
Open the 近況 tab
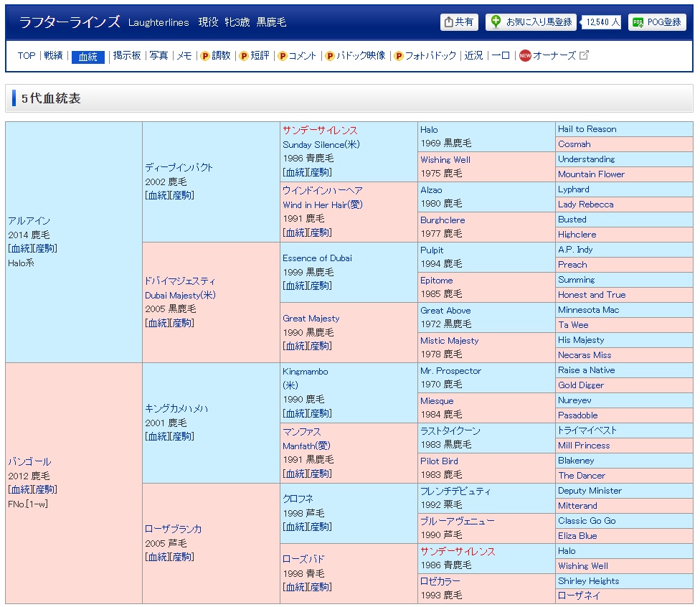(473, 55)
